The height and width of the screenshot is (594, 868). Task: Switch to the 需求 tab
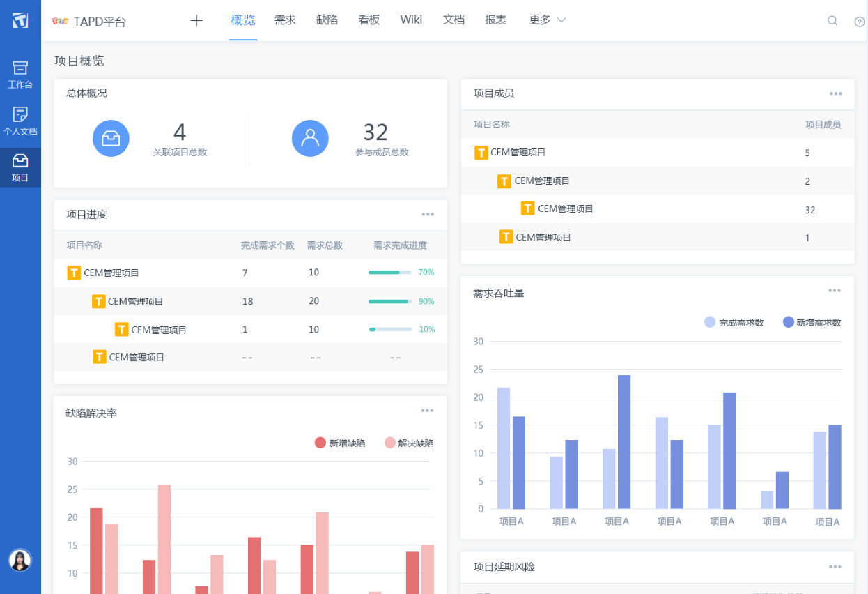click(285, 20)
